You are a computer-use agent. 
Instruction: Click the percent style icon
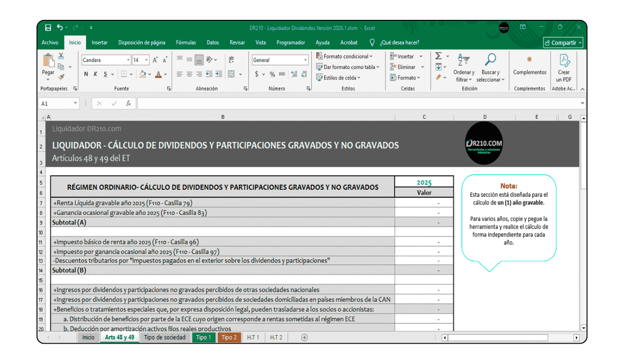click(x=272, y=74)
